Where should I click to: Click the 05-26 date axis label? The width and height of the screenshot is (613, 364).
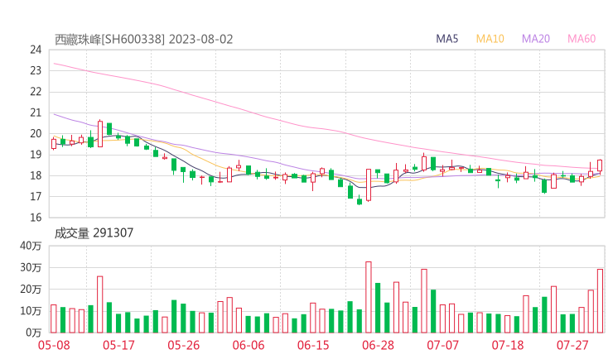(183, 345)
